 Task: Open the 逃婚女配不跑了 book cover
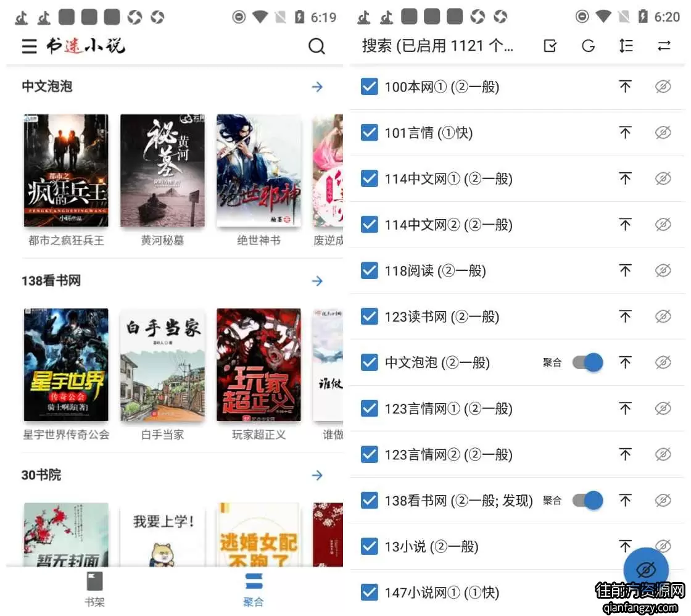click(259, 535)
